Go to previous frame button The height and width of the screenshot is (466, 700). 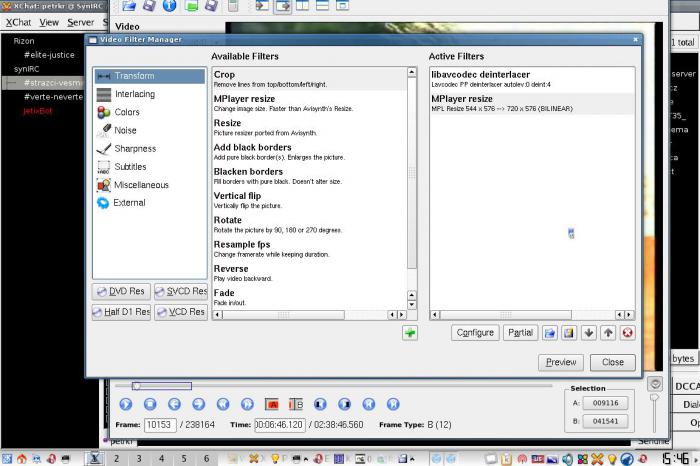pyautogui.click(x=174, y=404)
